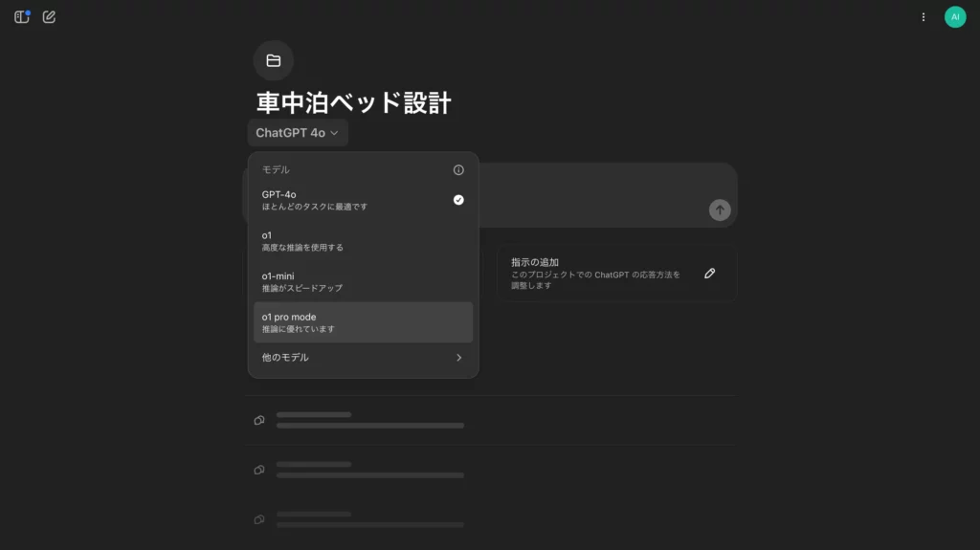Open first chat history item icon

pos(259,420)
